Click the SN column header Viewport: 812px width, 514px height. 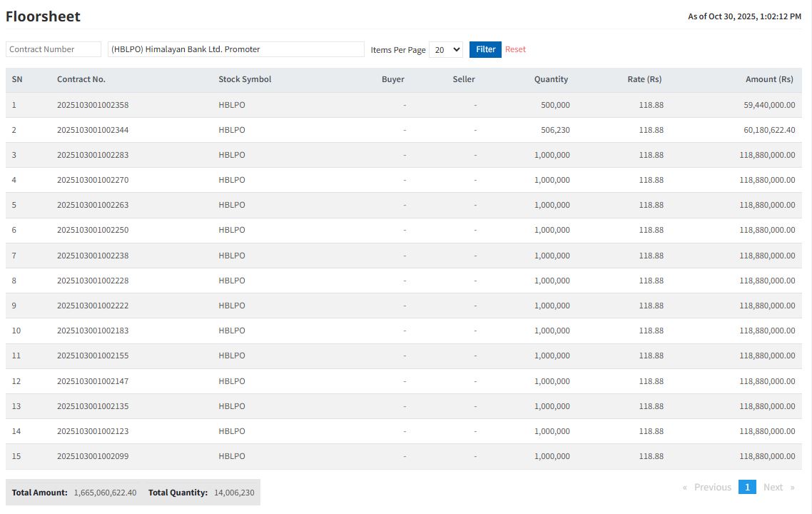coord(17,79)
